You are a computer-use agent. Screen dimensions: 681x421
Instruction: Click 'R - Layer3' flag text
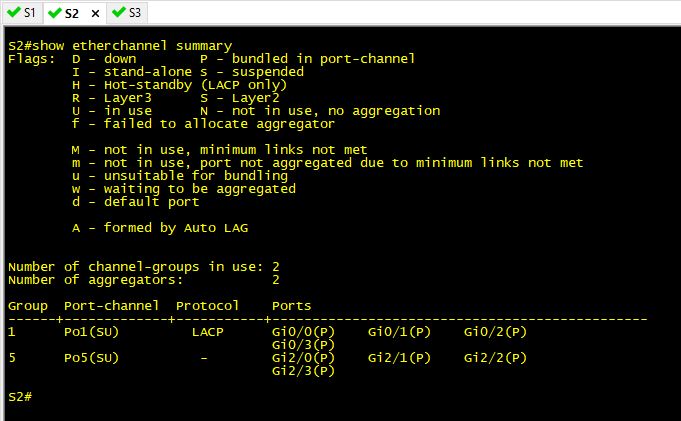(112, 98)
